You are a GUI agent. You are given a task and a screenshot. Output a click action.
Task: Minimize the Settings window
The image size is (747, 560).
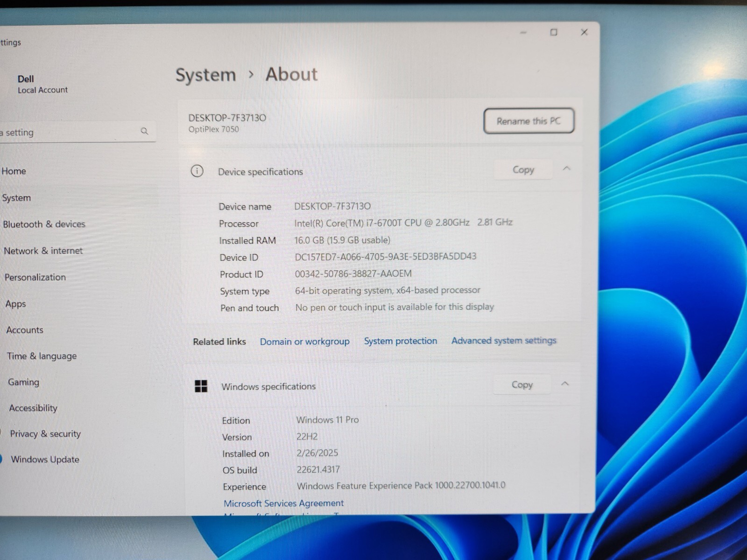(523, 32)
